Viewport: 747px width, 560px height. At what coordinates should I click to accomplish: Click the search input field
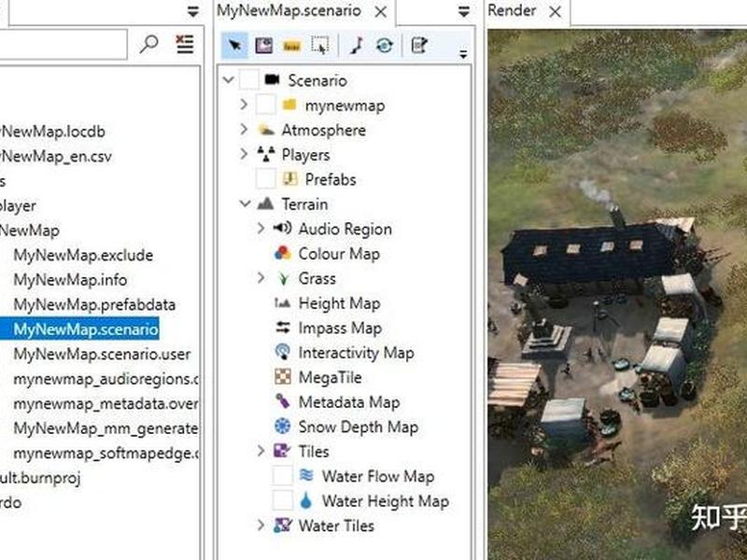point(63,44)
